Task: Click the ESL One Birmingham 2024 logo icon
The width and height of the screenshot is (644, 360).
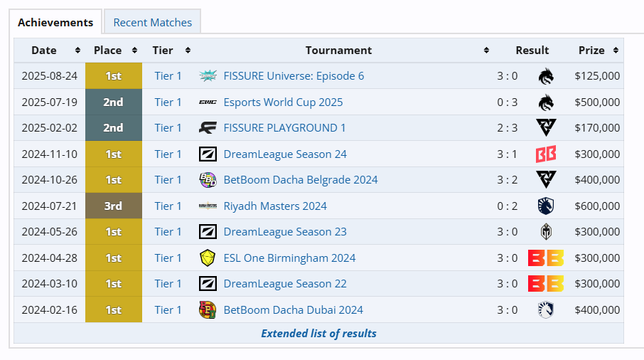Action: (208, 258)
